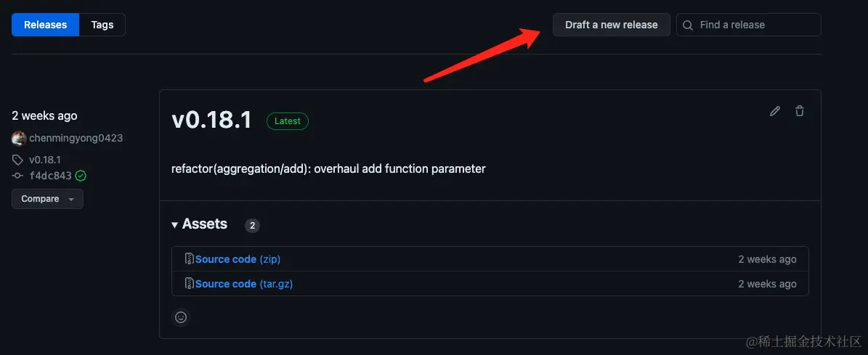Screen dimensions: 868x355
Task: Click chenmingyong0423 avatar image
Action: pos(19,138)
